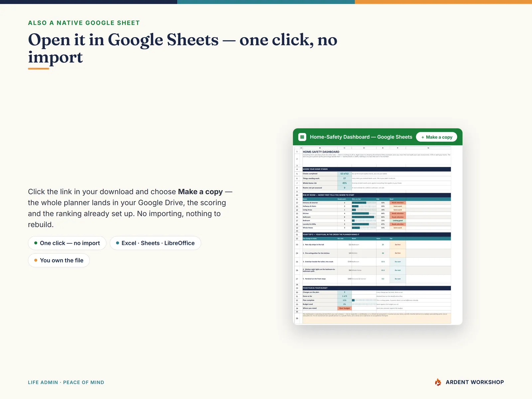The width and height of the screenshot is (532, 399).
Task: Click the "45%" whole-home risk value
Action: [x=344, y=183]
